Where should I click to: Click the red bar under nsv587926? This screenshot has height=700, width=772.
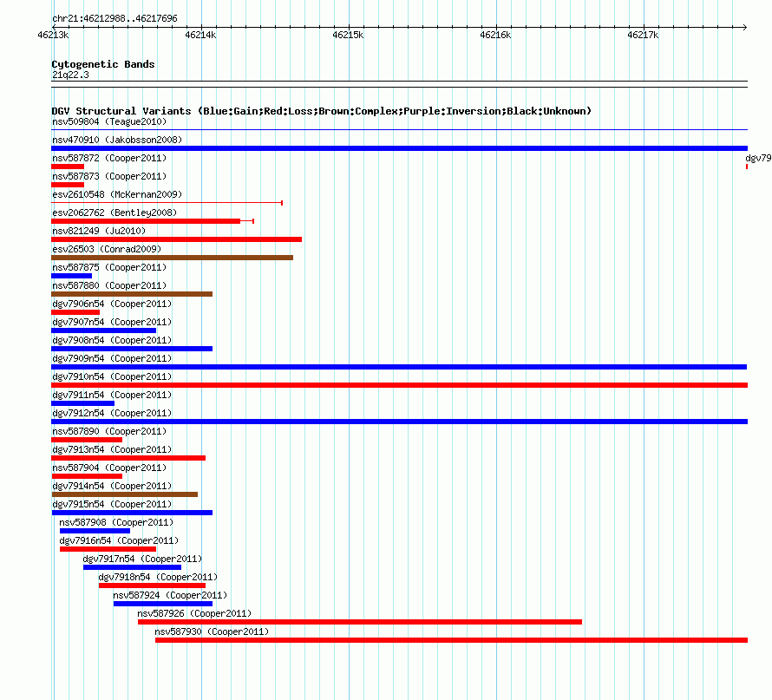(360, 622)
